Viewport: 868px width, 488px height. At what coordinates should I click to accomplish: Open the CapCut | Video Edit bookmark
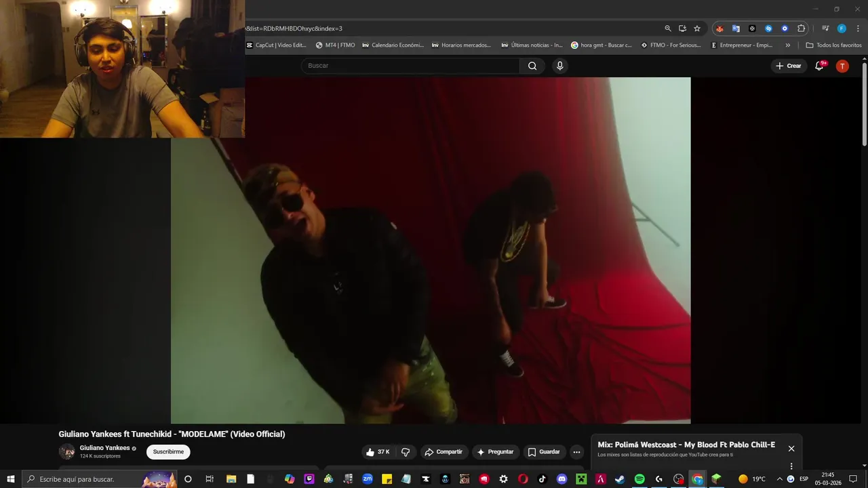click(x=276, y=45)
